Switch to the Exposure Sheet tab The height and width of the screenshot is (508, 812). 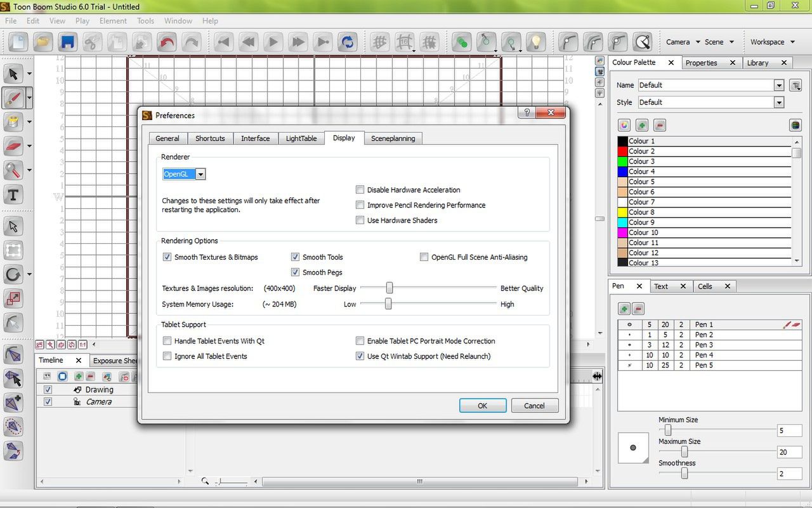pyautogui.click(x=115, y=361)
